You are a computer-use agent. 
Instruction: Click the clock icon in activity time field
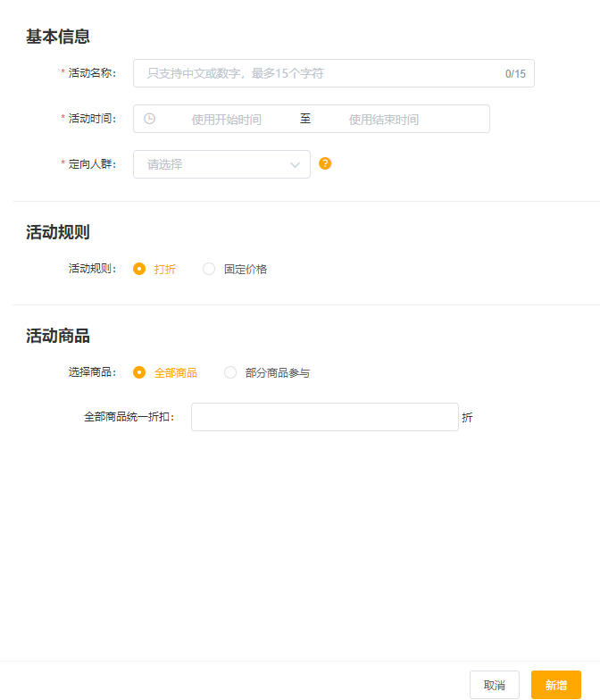tap(150, 119)
